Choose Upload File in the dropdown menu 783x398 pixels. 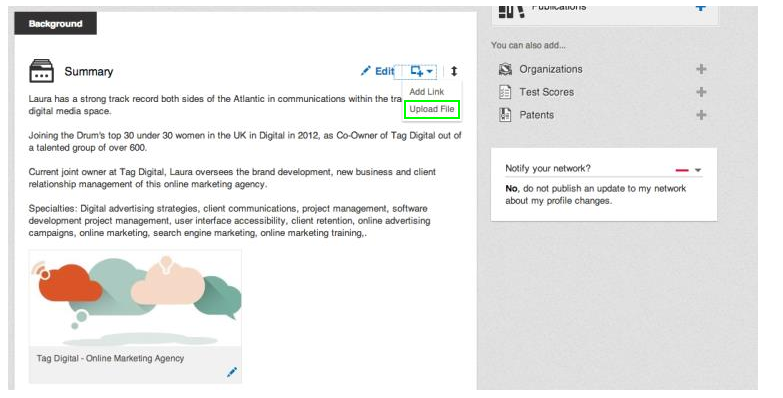point(431,109)
